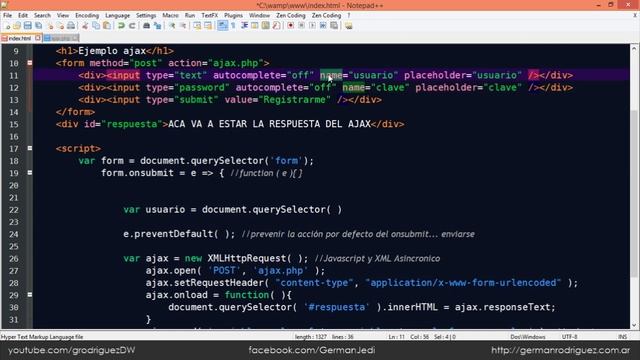Click the Paste toolbar icon
This screenshot has height=360, width=640.
(107, 26)
